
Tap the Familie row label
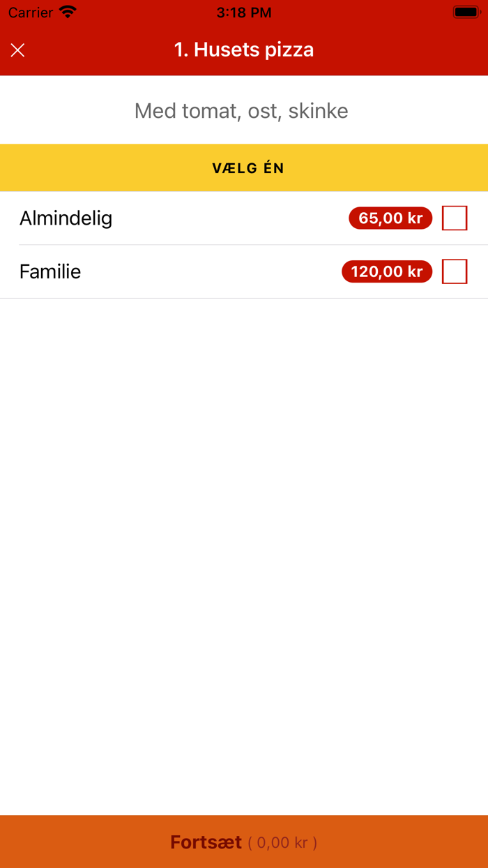tap(49, 271)
